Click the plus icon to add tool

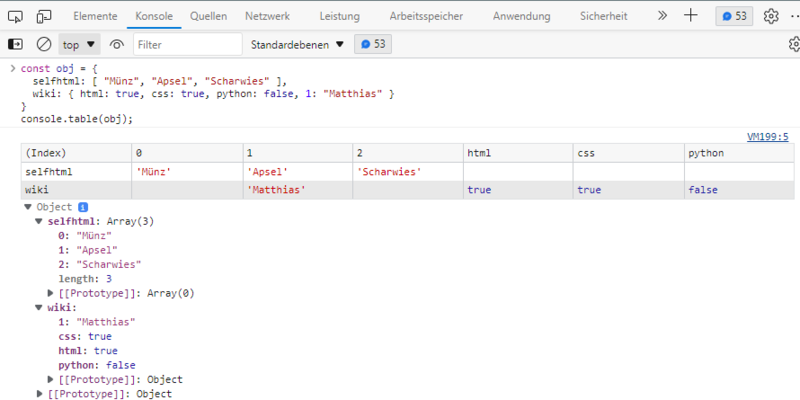690,16
